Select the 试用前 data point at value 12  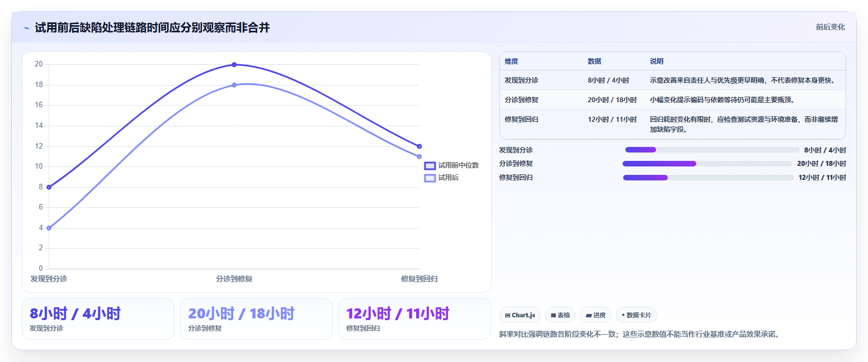(419, 146)
